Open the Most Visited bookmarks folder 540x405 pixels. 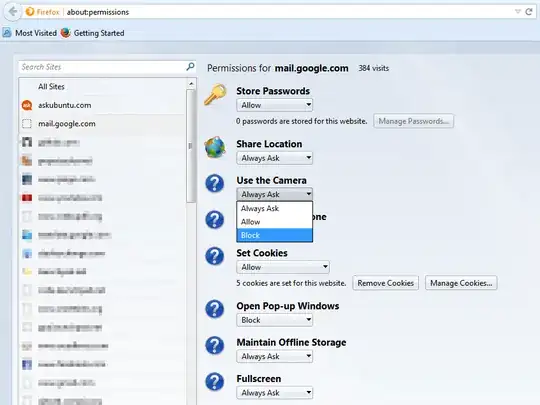pyautogui.click(x=30, y=33)
